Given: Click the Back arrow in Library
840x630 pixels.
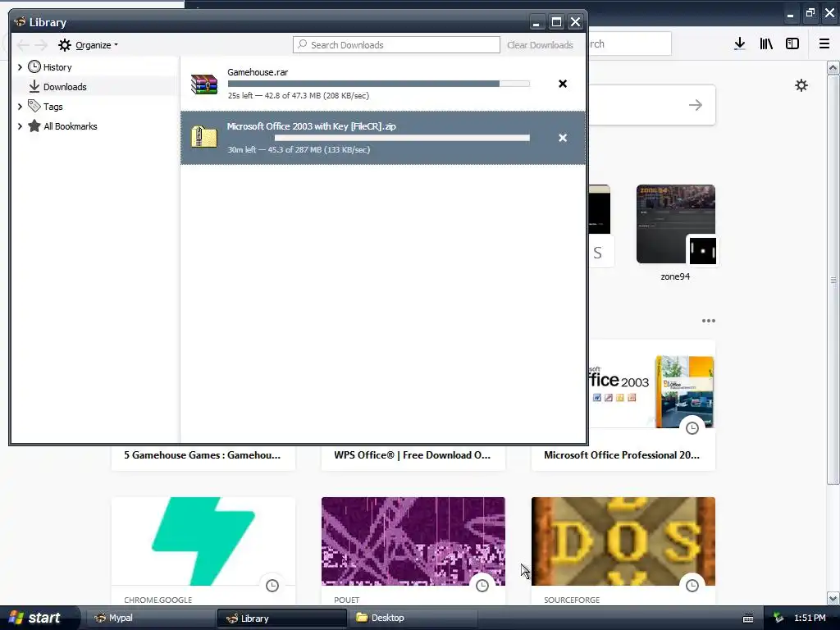Looking at the screenshot, I should pyautogui.click(x=22, y=45).
